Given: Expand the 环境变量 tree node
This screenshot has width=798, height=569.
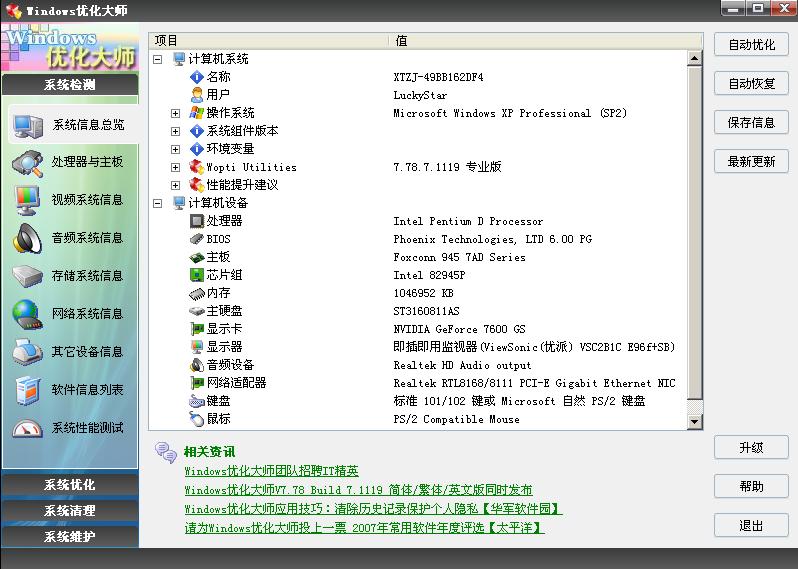Looking at the screenshot, I should tap(176, 149).
